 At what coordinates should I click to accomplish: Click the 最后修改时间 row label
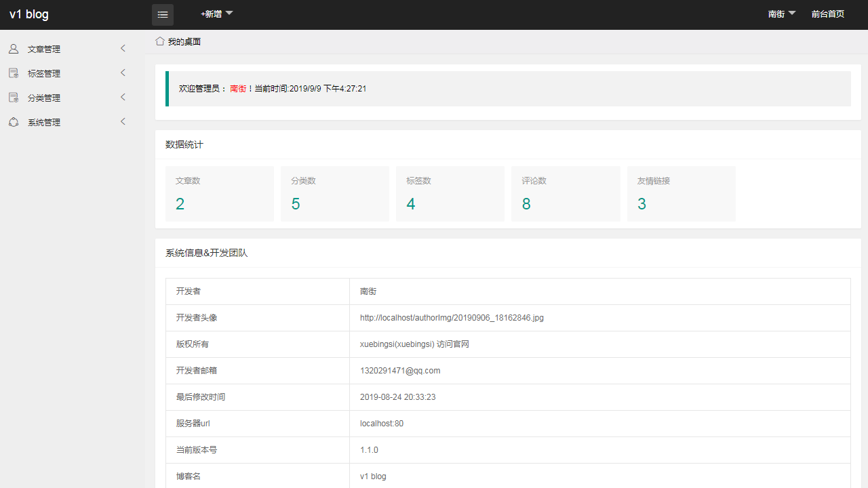pyautogui.click(x=201, y=397)
